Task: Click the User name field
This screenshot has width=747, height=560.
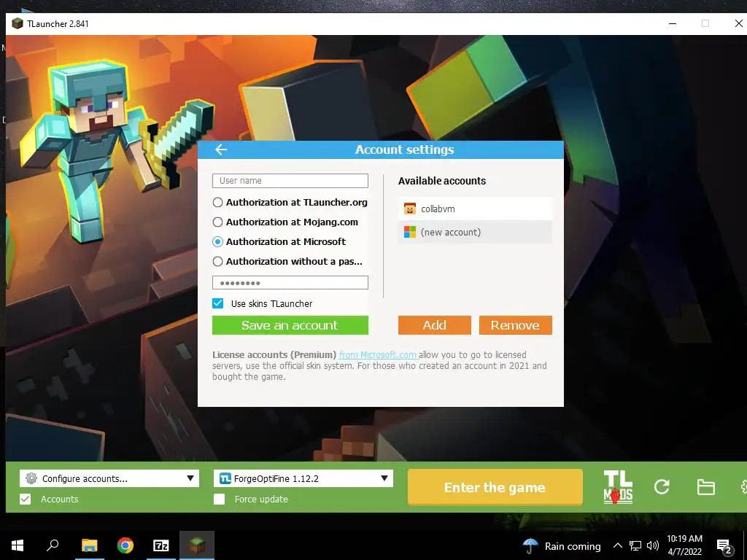Action: pos(290,181)
